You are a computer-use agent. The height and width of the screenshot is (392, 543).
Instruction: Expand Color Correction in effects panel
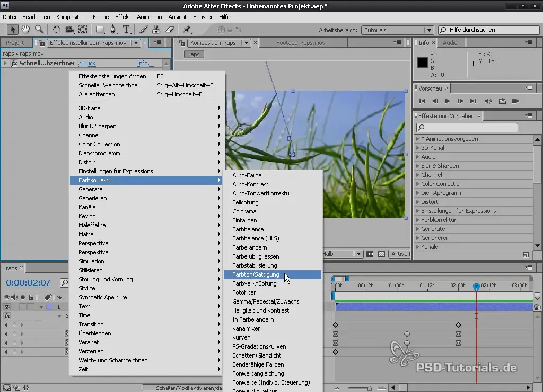click(418, 184)
